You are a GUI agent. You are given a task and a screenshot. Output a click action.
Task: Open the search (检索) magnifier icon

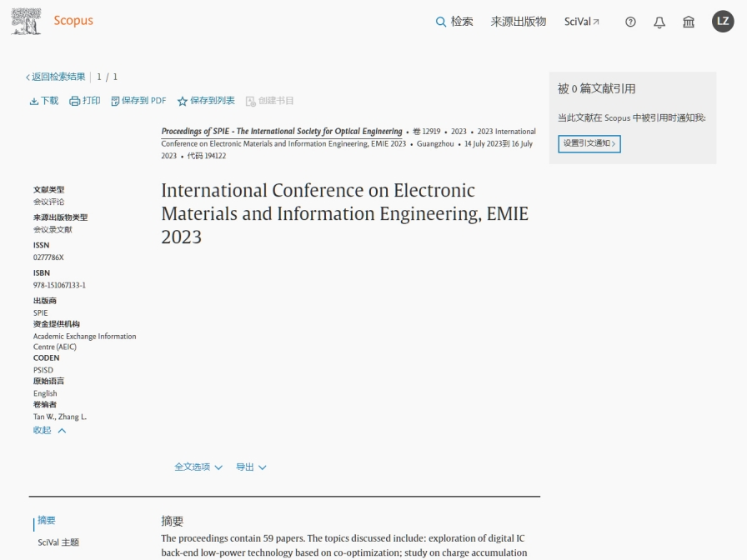[441, 22]
